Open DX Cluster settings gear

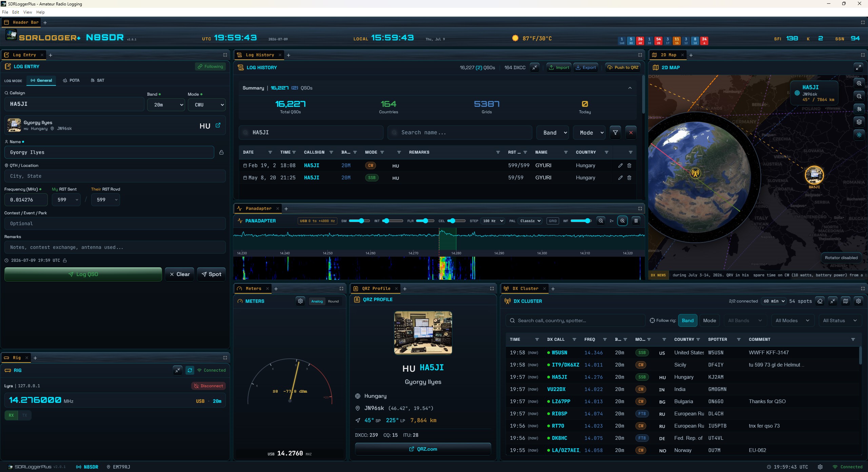coord(859,301)
